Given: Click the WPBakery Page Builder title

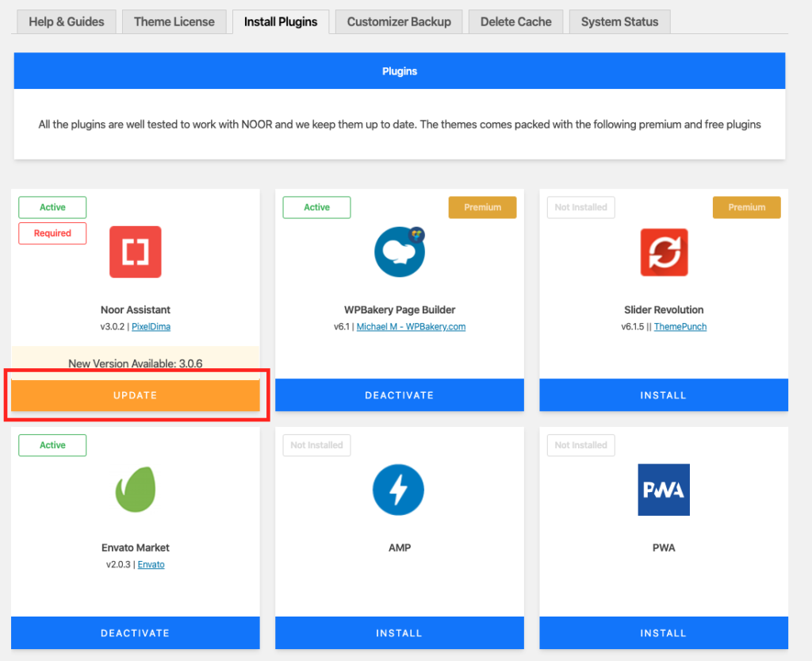Looking at the screenshot, I should [400, 309].
